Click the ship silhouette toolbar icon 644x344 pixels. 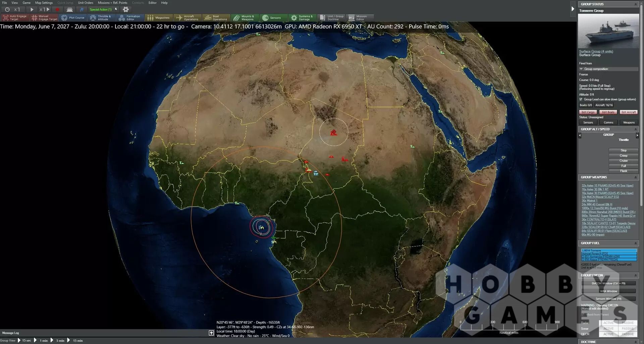click(x=69, y=9)
